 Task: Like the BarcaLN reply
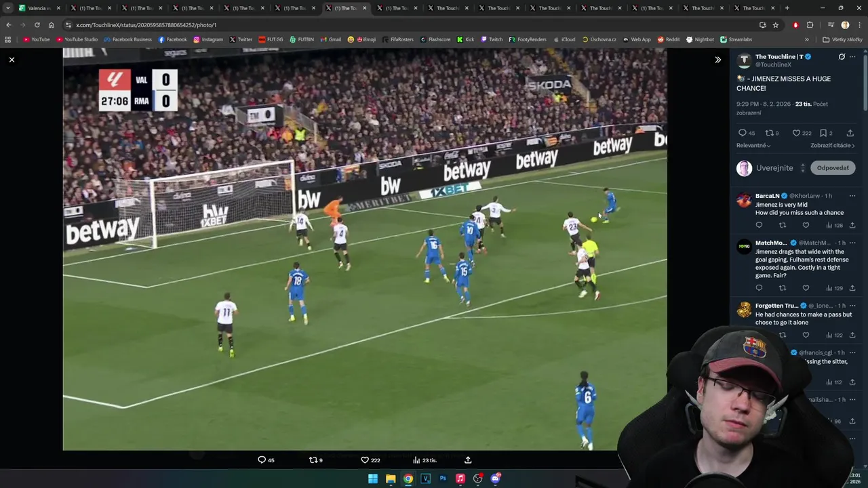(x=806, y=225)
